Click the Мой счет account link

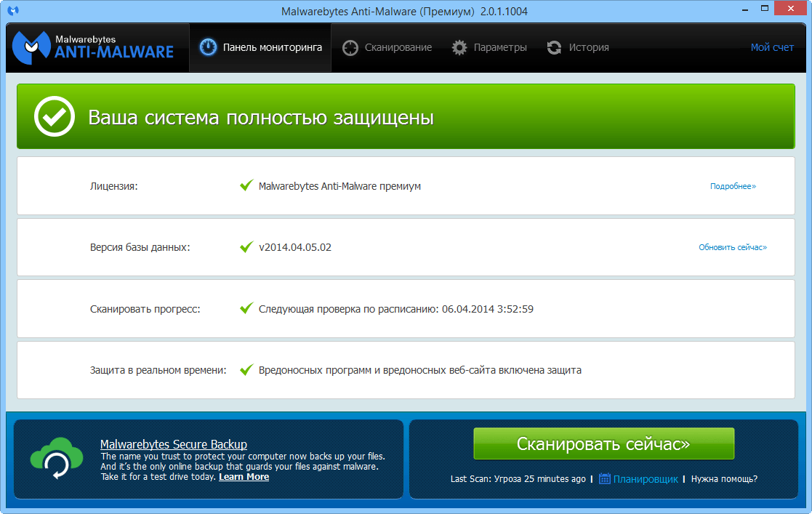click(x=772, y=47)
